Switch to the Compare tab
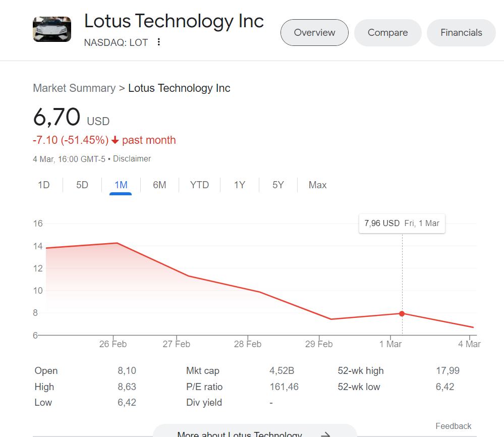This screenshot has width=504, height=437. pos(387,32)
